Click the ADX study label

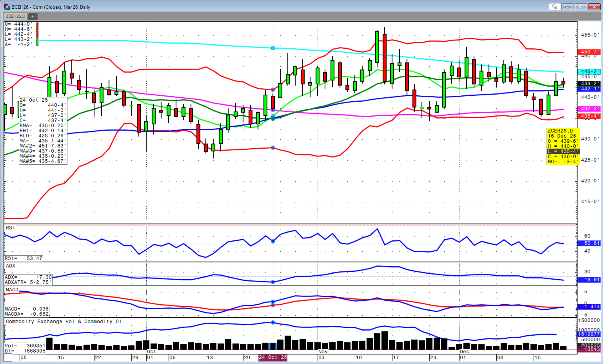click(x=11, y=266)
